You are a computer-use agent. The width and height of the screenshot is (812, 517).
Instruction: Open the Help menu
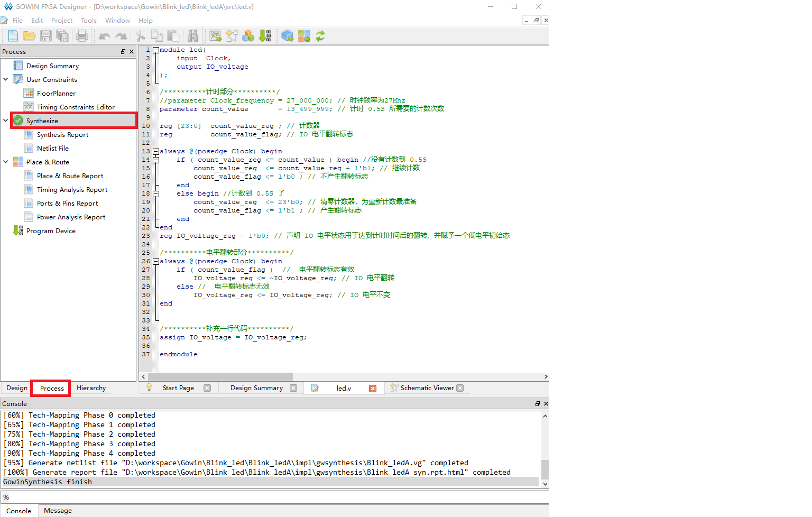(x=145, y=20)
